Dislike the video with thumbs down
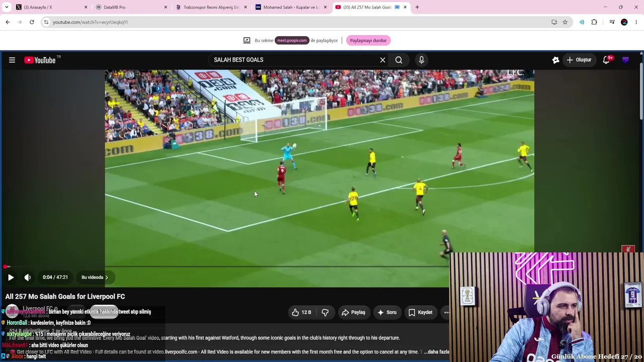This screenshot has height=362, width=644. [x=325, y=312]
